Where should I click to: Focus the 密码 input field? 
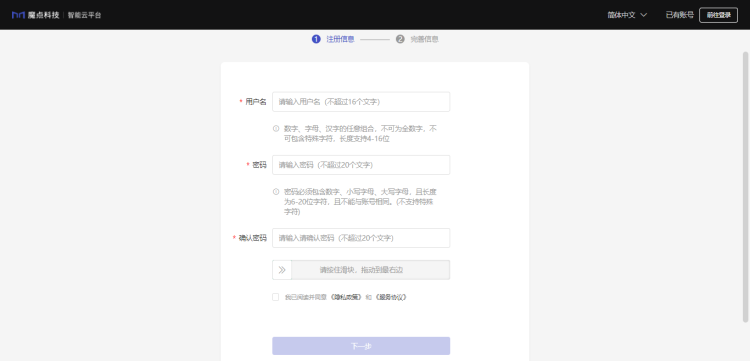coord(361,165)
